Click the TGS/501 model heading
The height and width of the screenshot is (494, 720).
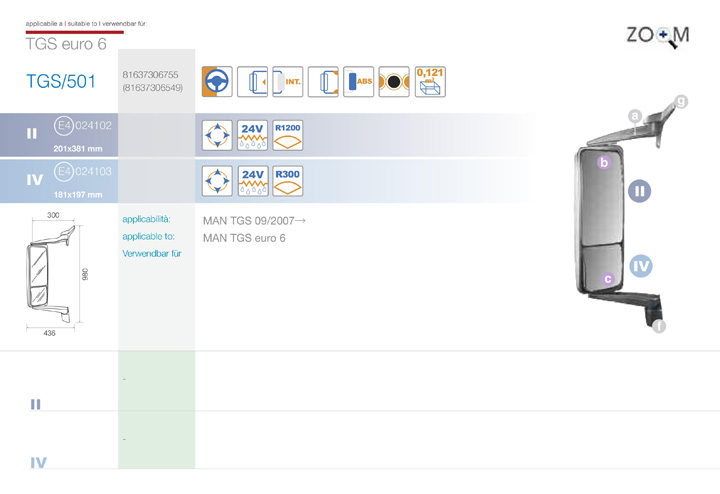(x=61, y=82)
